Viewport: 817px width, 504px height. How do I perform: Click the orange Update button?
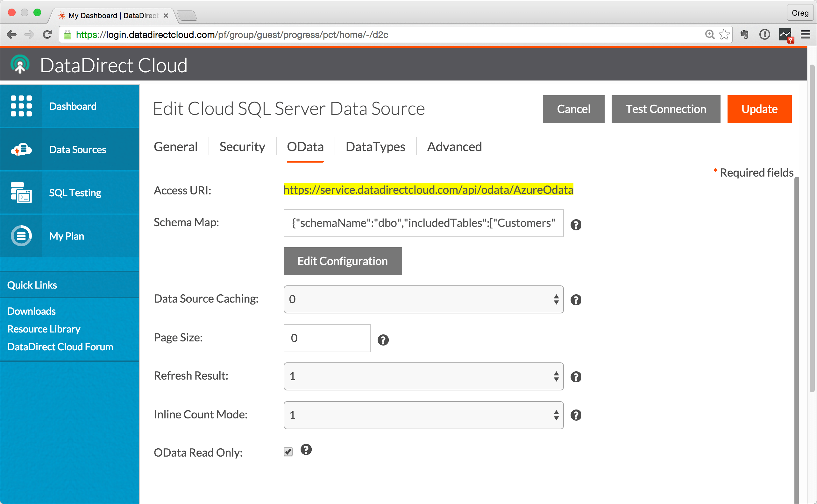[x=759, y=109]
